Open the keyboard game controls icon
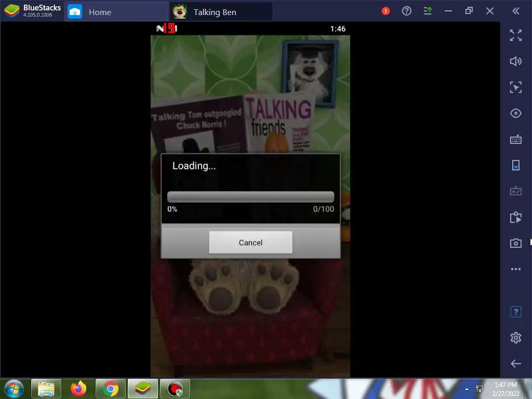Viewport: 532px width, 399px height. [516, 139]
